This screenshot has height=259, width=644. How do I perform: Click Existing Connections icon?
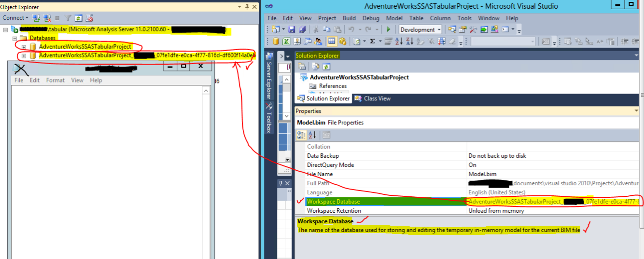point(297,41)
